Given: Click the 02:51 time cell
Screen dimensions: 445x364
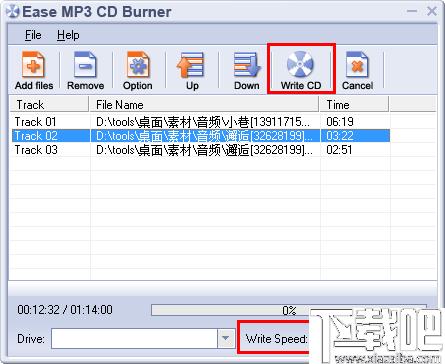Looking at the screenshot, I should 339,150.
